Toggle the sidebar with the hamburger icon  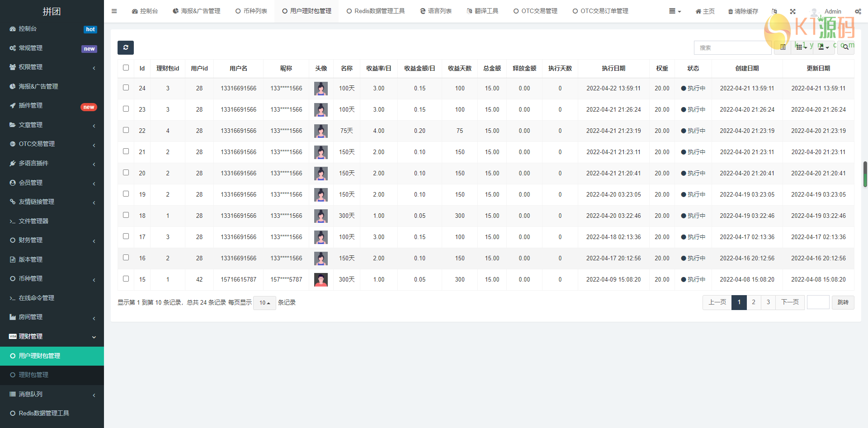coord(114,11)
